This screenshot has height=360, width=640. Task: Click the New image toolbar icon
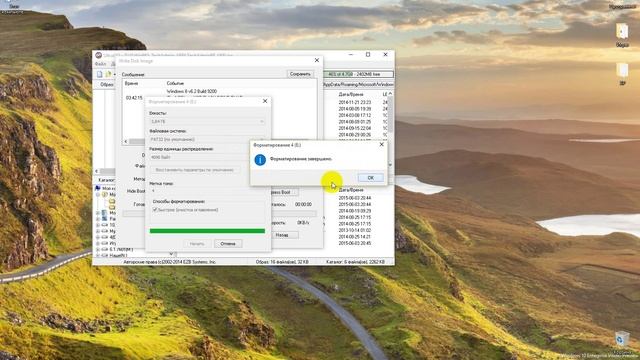pos(100,74)
